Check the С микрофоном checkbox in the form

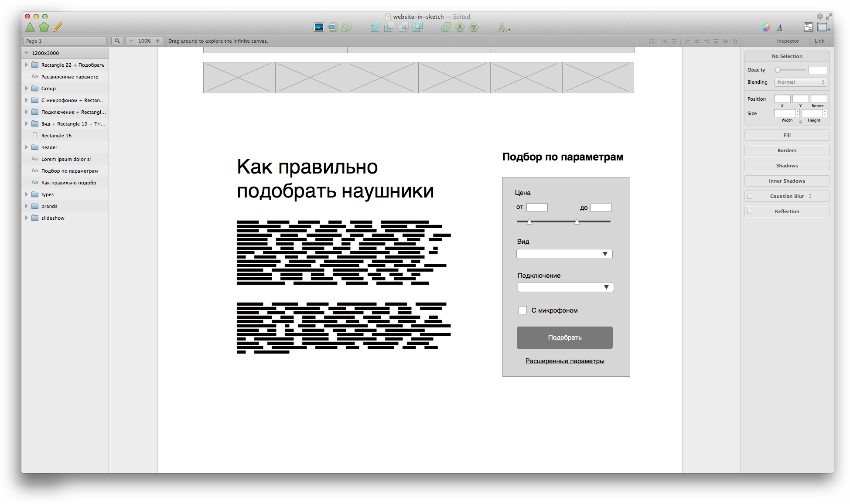click(522, 310)
